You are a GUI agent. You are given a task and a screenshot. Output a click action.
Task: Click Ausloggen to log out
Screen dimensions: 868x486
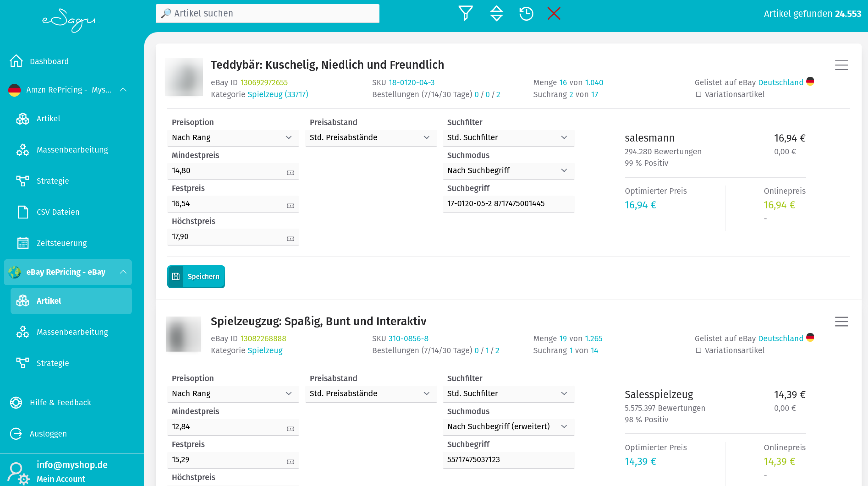pyautogui.click(x=38, y=434)
